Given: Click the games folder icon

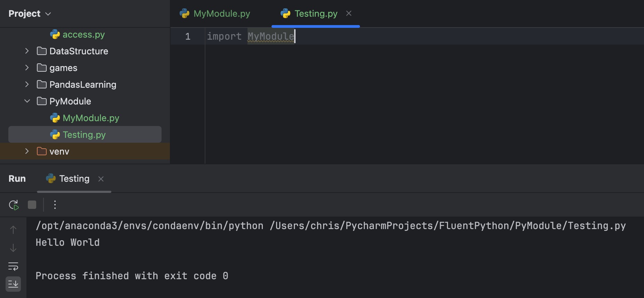Looking at the screenshot, I should [x=42, y=68].
